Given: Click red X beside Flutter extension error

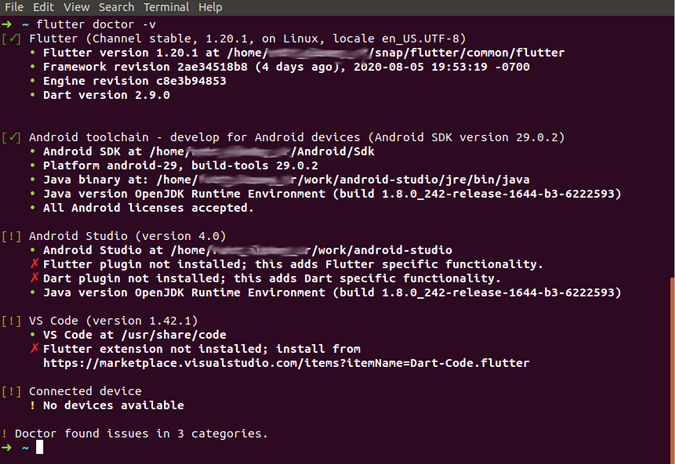Looking at the screenshot, I should point(33,349).
